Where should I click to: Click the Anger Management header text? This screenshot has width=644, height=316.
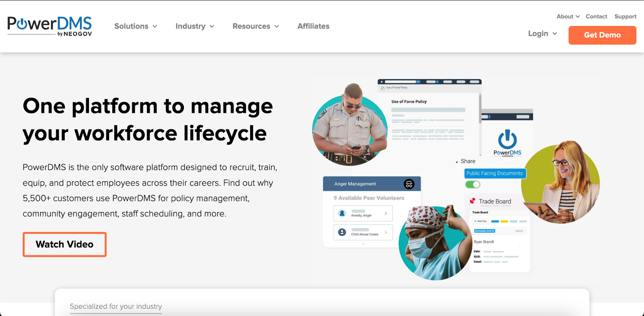(x=355, y=184)
